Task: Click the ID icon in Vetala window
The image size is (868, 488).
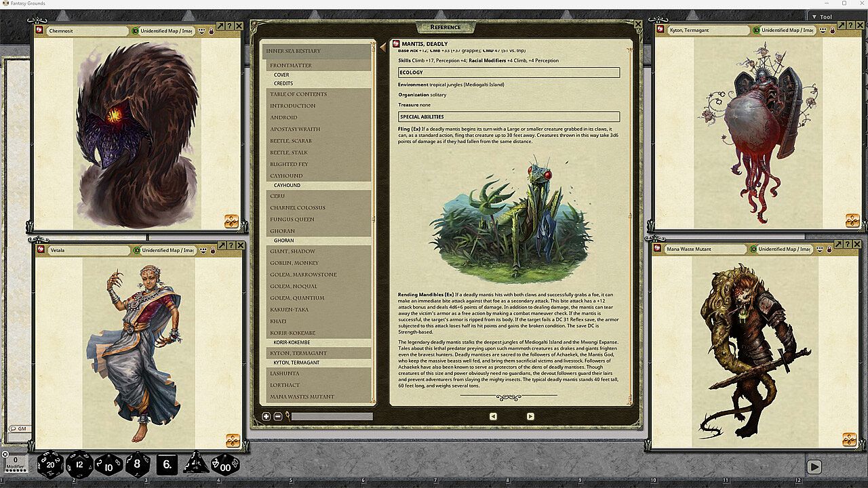Action: 136,250
